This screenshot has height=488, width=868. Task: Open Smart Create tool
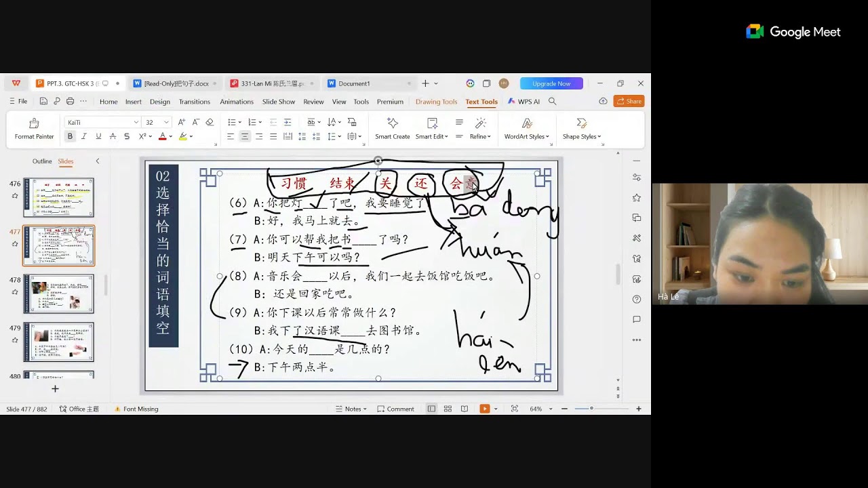point(392,128)
